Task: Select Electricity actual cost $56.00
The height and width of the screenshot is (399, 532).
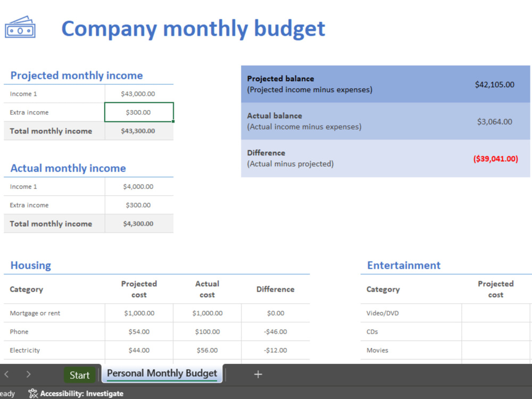Action: coord(207,350)
